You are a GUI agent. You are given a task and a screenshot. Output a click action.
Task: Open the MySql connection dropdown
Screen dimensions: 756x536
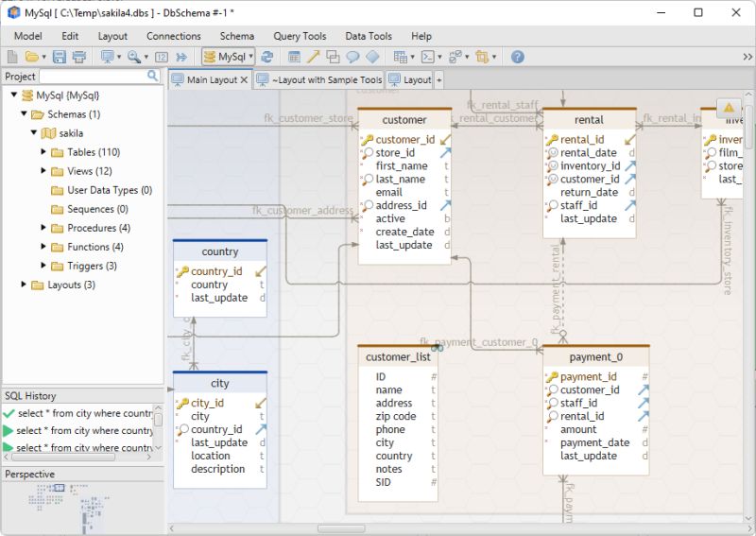tap(228, 57)
